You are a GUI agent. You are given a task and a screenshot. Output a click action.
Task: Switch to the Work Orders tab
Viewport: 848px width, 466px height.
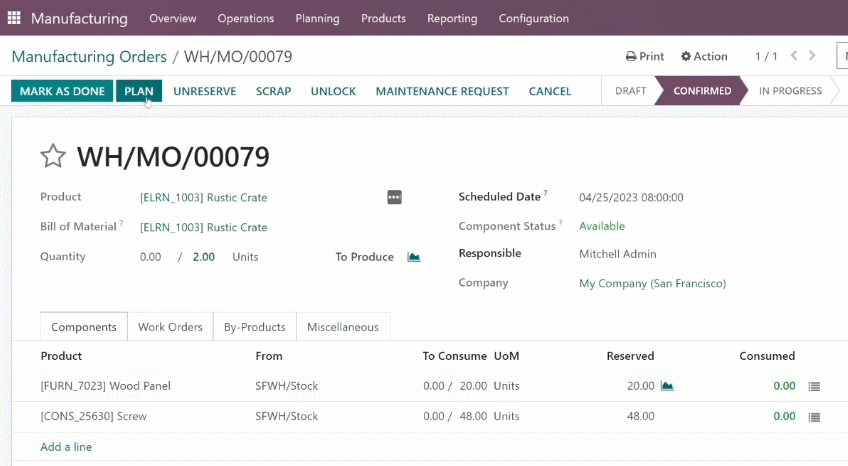[170, 327]
